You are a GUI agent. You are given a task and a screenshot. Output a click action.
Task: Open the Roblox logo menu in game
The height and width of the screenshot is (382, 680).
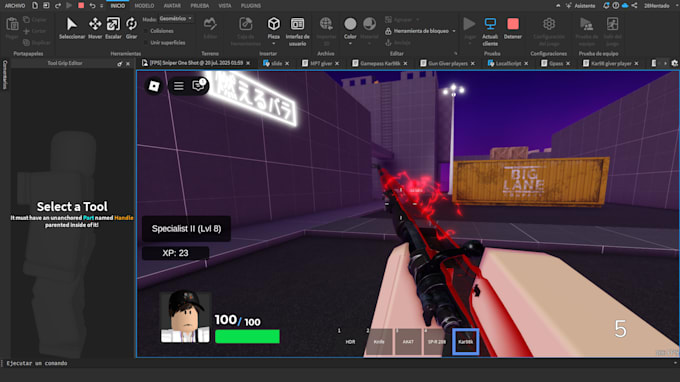tap(154, 86)
